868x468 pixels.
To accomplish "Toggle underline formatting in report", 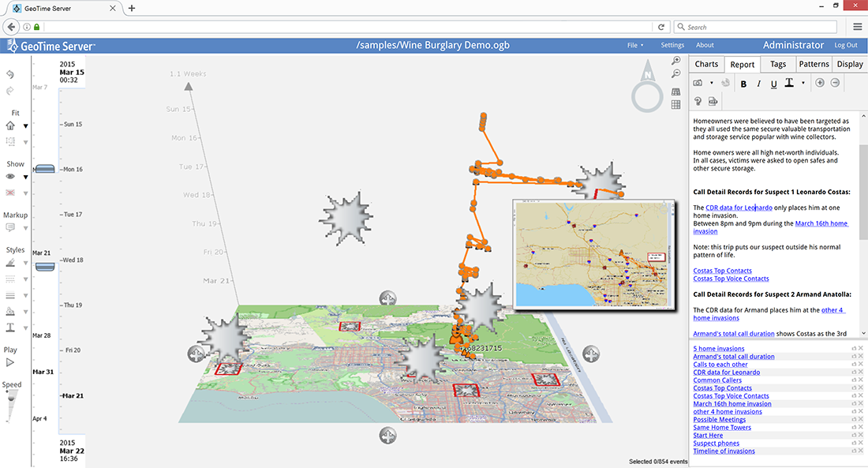I will click(x=774, y=84).
